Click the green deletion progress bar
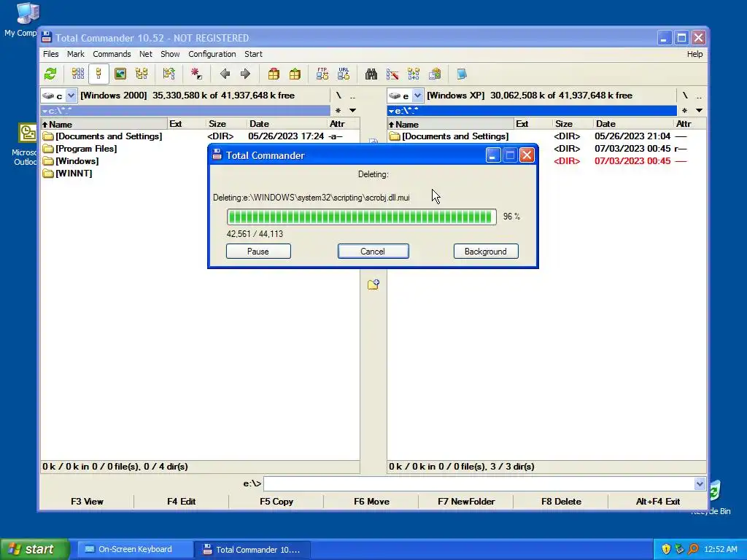Viewport: 747px width, 560px height. tap(362, 217)
